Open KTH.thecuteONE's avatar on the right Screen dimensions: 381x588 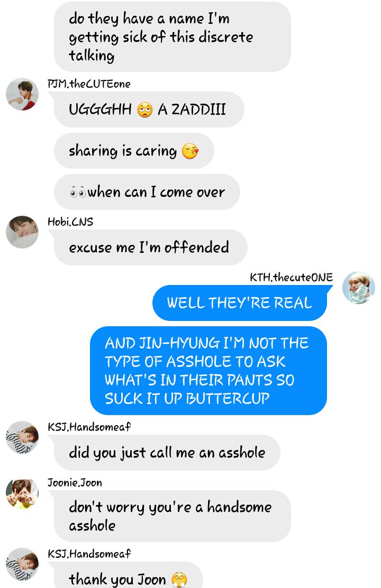point(358,287)
